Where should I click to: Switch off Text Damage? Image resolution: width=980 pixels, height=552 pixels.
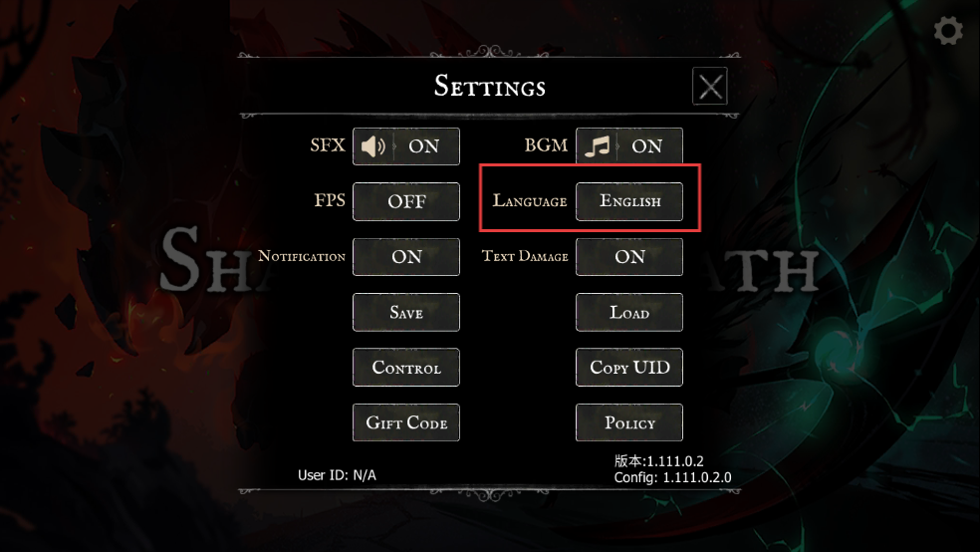(x=629, y=257)
